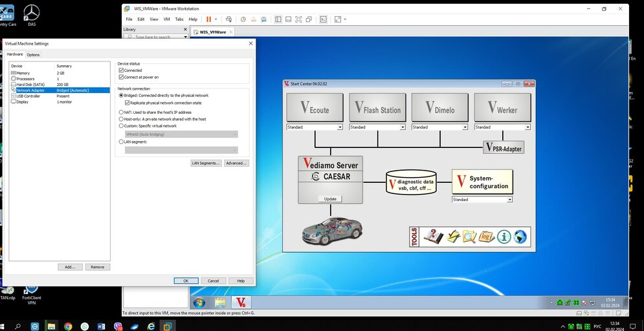This screenshot has width=644, height=331.
Task: Click the LAN Segments... button
Action: tap(206, 163)
